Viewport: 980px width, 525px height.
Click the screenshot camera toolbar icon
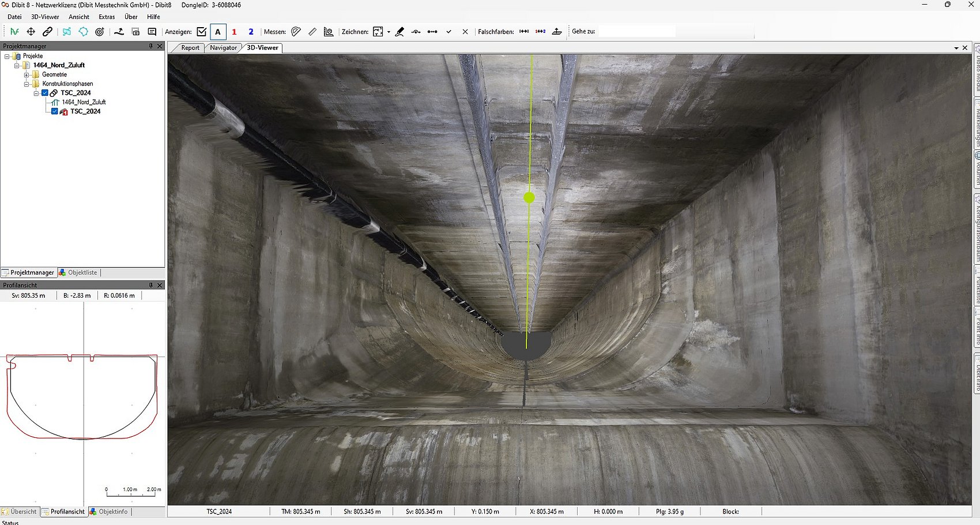coord(135,32)
